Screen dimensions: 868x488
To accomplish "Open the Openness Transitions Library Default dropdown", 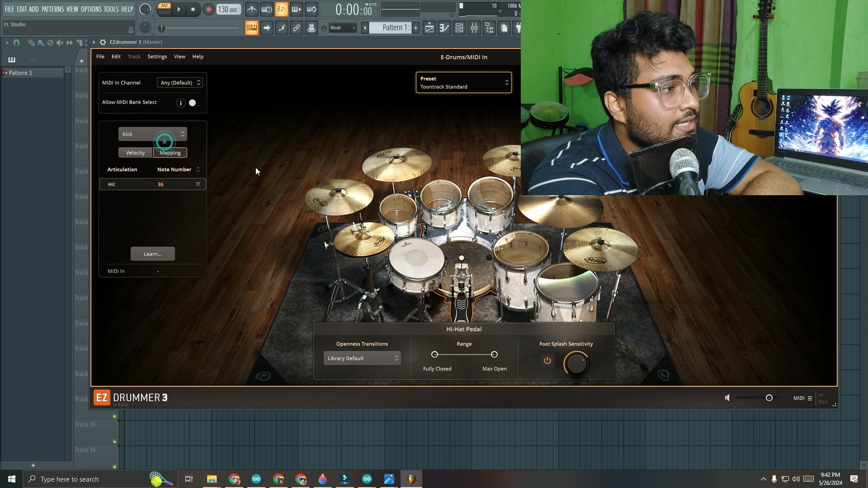I will (x=363, y=358).
